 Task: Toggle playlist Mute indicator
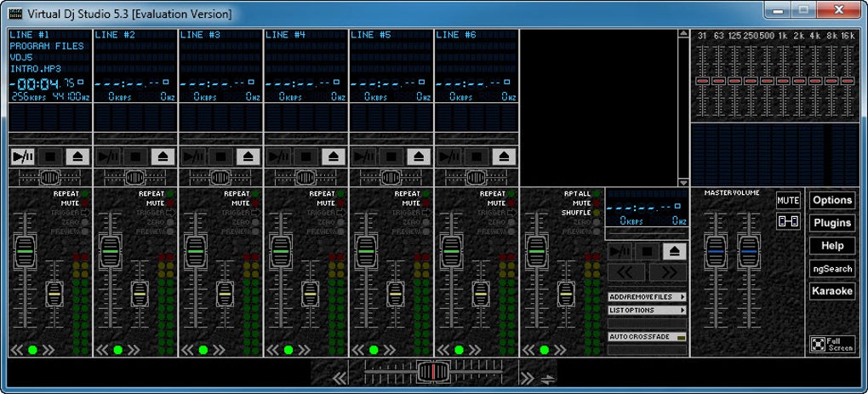click(597, 203)
